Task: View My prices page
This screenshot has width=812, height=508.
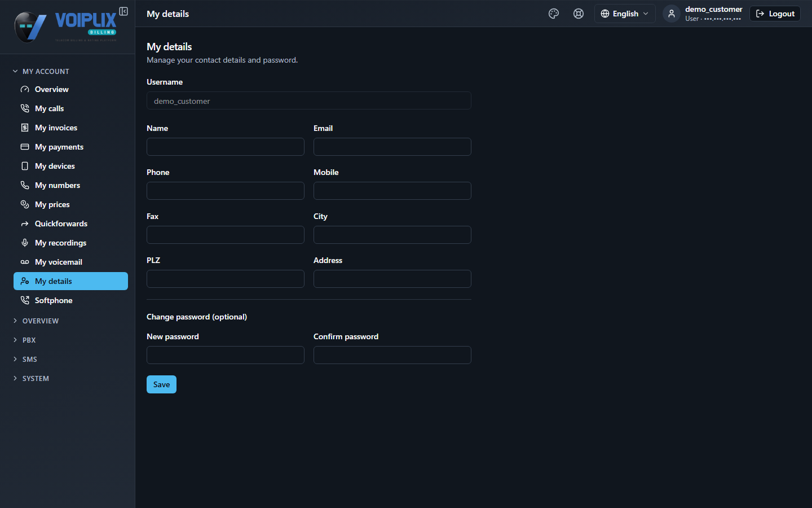Action: click(x=70, y=204)
